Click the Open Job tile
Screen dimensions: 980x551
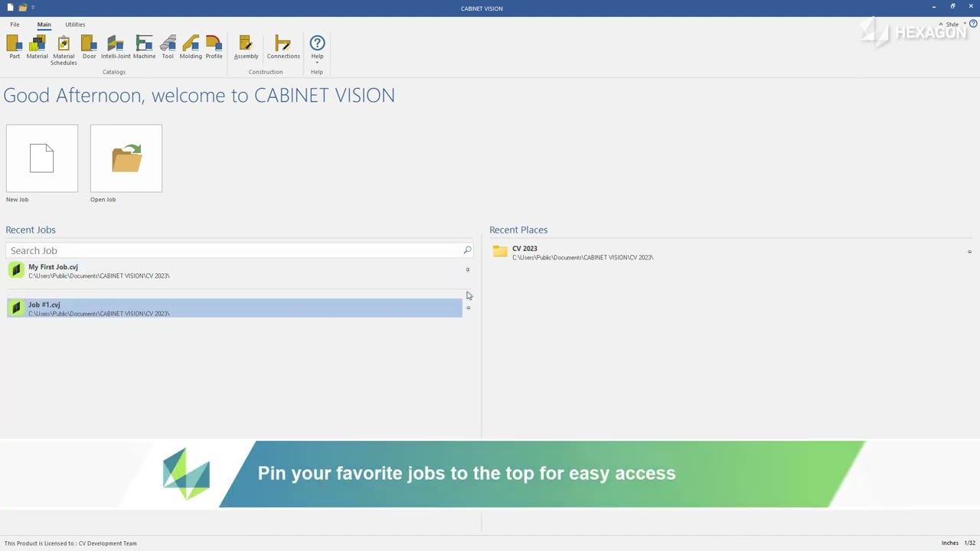point(126,158)
